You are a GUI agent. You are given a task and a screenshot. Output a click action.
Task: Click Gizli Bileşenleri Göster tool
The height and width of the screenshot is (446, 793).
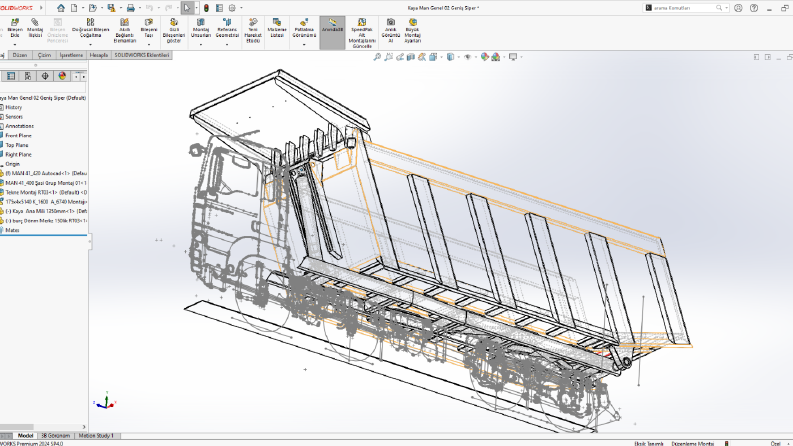[x=174, y=30]
